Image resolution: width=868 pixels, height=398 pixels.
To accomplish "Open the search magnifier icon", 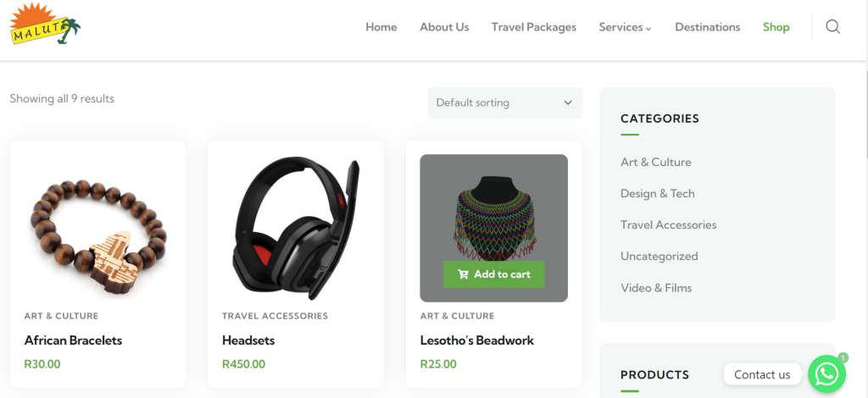I will click(832, 26).
